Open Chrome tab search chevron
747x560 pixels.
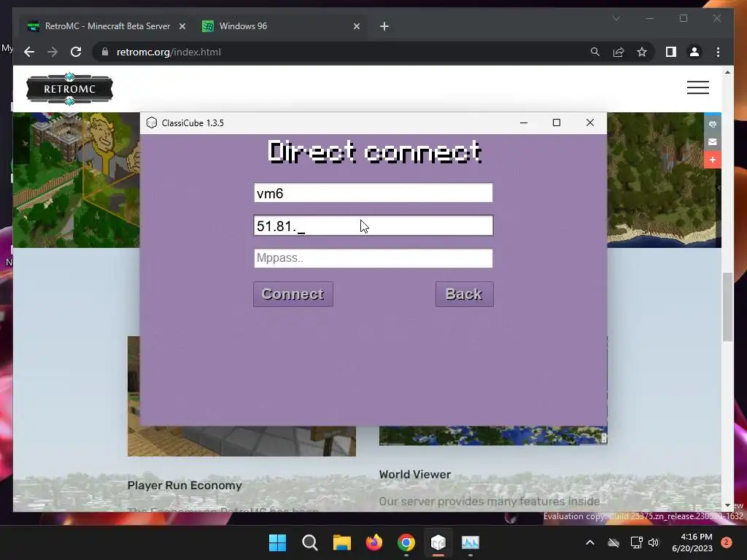click(616, 18)
